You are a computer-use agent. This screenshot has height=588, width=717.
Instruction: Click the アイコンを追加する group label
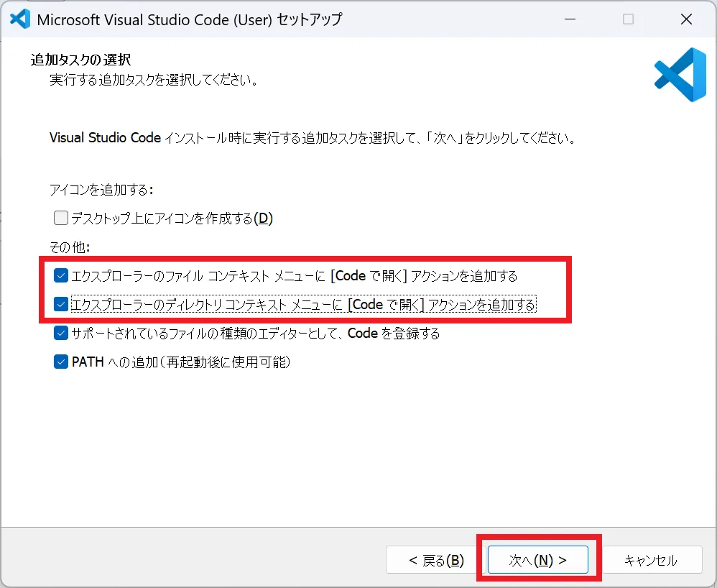click(101, 189)
